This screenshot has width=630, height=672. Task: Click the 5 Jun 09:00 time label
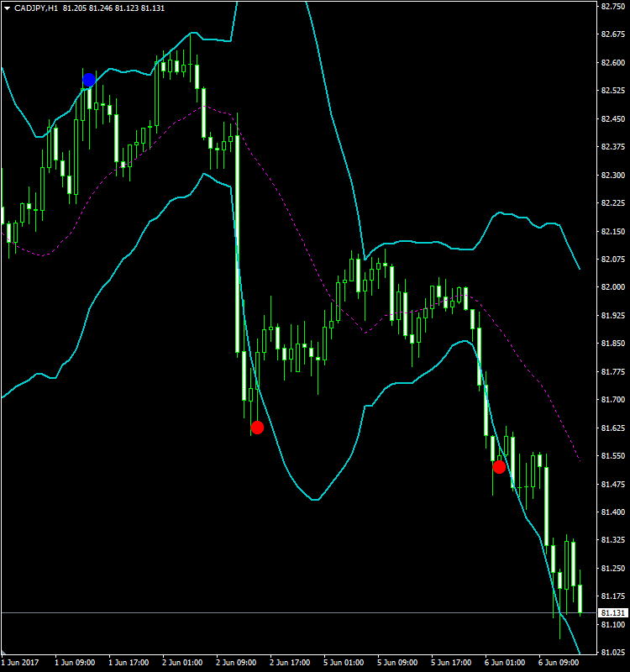[x=397, y=663]
